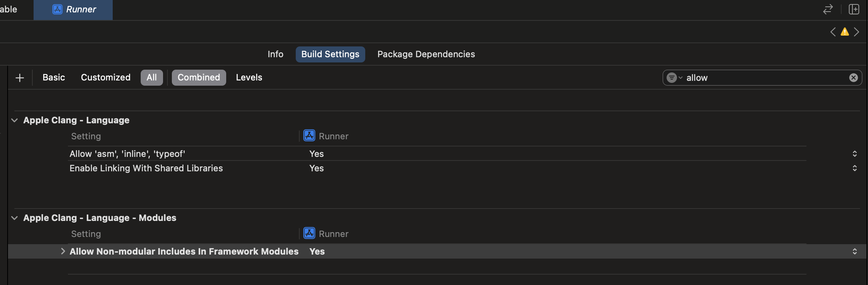Select Enable Linking With Shared Libraries setting
Image resolution: width=868 pixels, height=285 pixels.
(x=146, y=168)
